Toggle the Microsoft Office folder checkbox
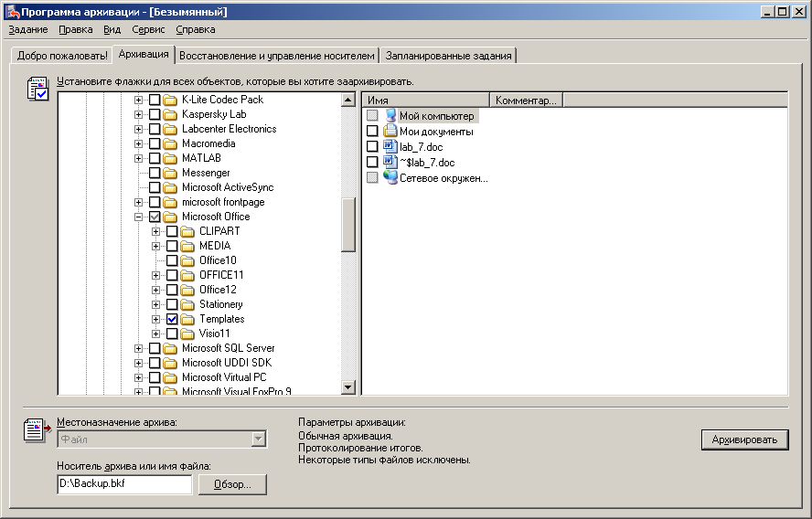Image resolution: width=812 pixels, height=519 pixels. tap(155, 217)
